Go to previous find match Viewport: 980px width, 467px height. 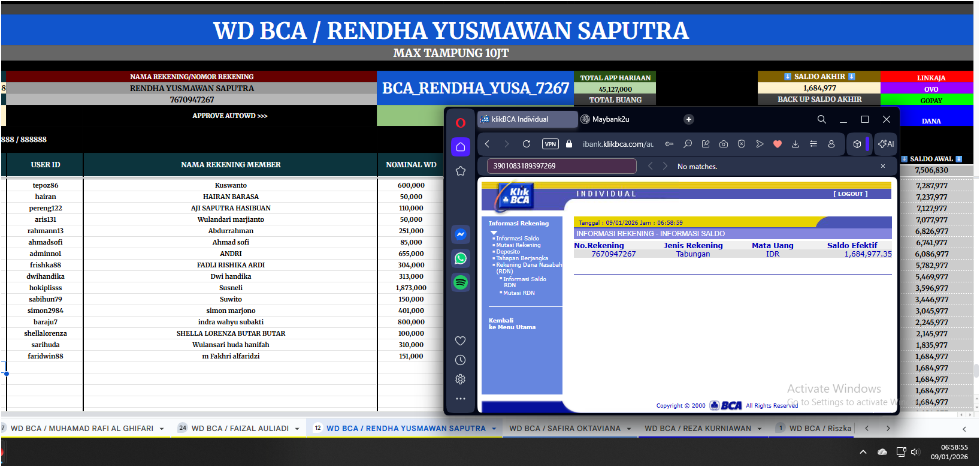pyautogui.click(x=651, y=166)
